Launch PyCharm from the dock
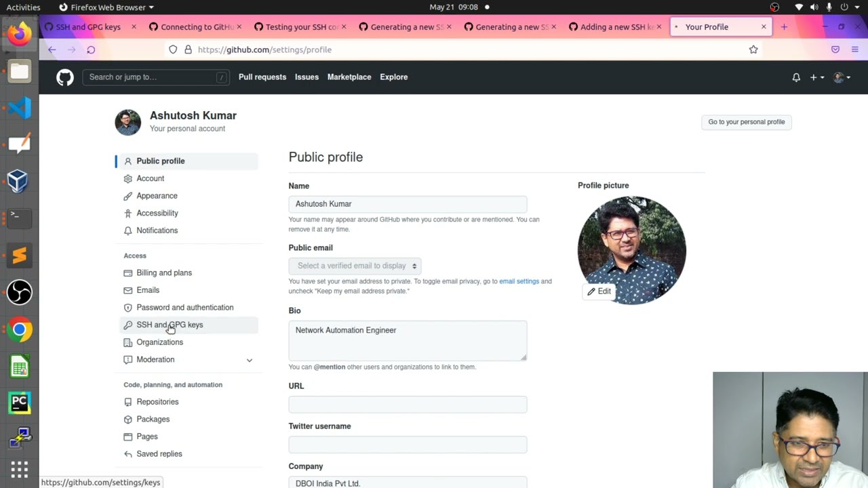The image size is (868, 488). click(x=19, y=403)
